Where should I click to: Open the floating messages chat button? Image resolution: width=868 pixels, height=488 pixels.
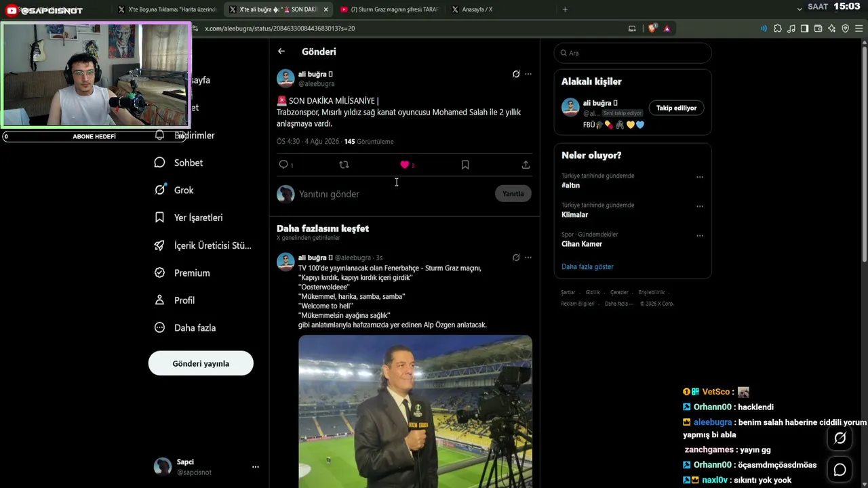click(x=840, y=470)
